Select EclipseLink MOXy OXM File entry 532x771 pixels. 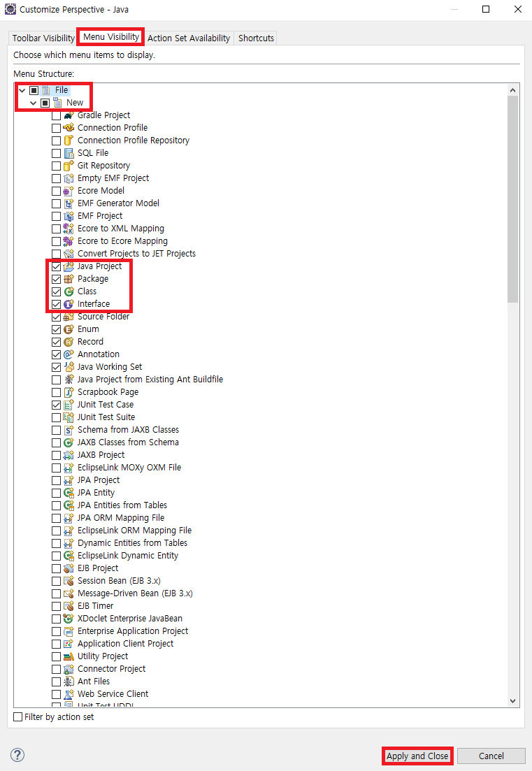pyautogui.click(x=129, y=468)
